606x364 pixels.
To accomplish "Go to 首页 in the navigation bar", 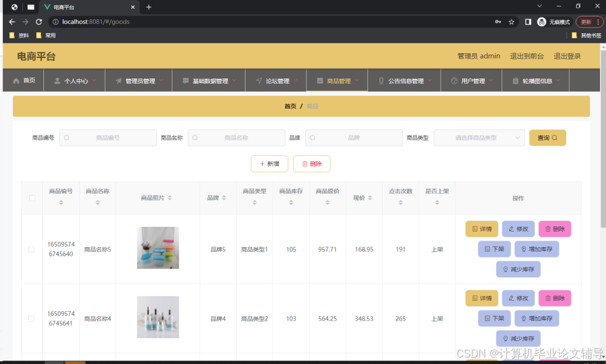I will (x=24, y=80).
